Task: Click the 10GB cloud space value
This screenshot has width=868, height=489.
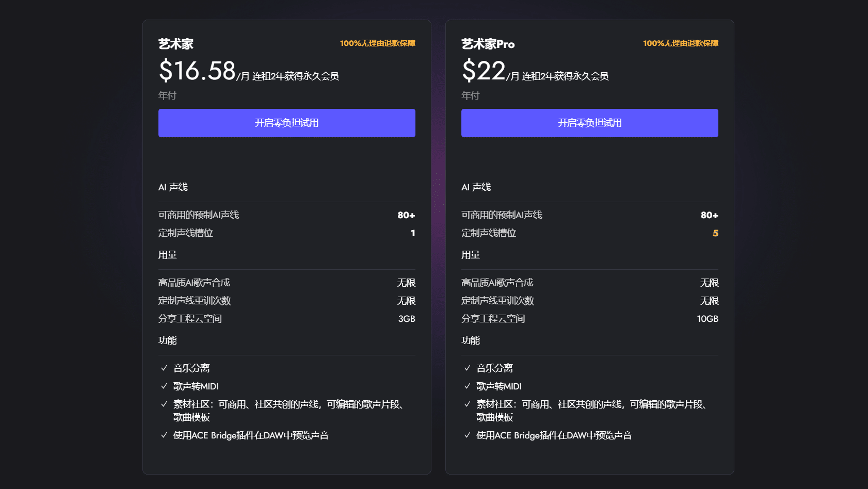Action: click(x=707, y=319)
